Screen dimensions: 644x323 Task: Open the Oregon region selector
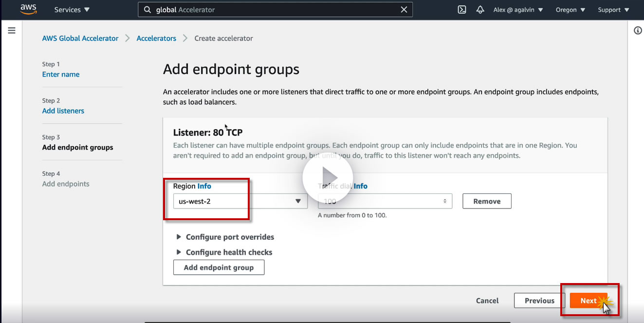tap(570, 10)
